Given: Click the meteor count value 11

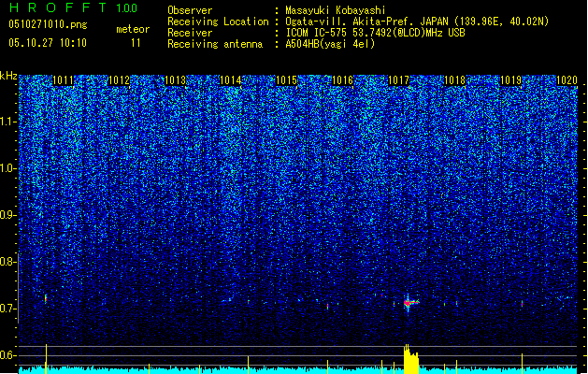Looking at the screenshot, I should click(136, 43).
